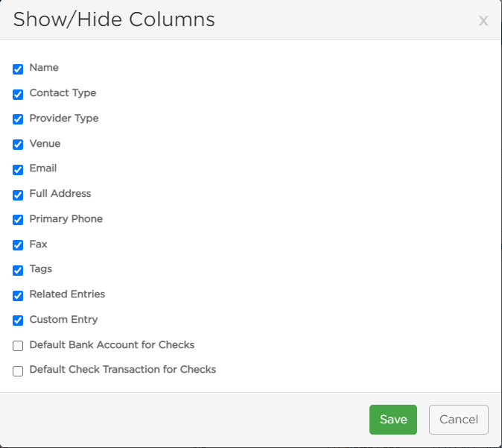Check Default Check Transaction for Checks box

click(x=18, y=371)
